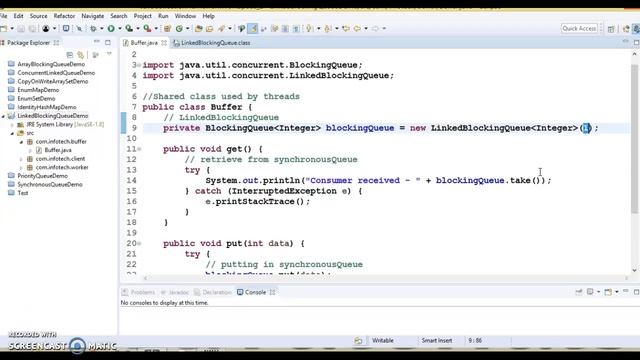Click the Toggle Breadcrumb icon in toolbar

point(241,29)
